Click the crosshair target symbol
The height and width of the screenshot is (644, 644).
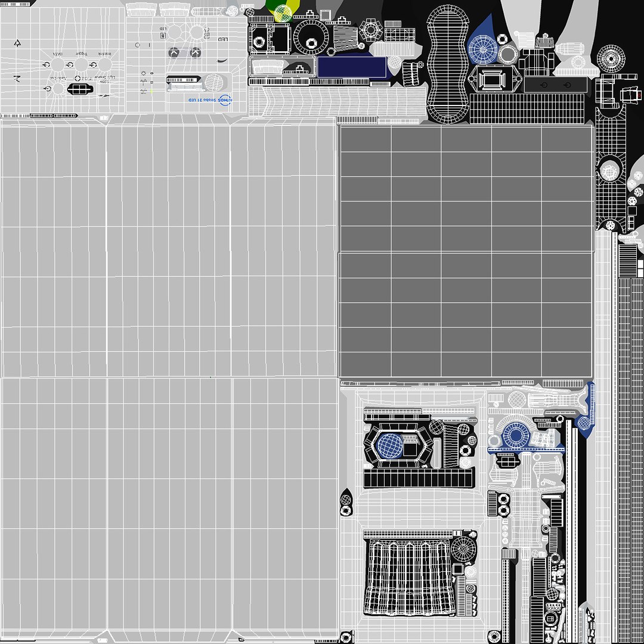tap(78, 79)
